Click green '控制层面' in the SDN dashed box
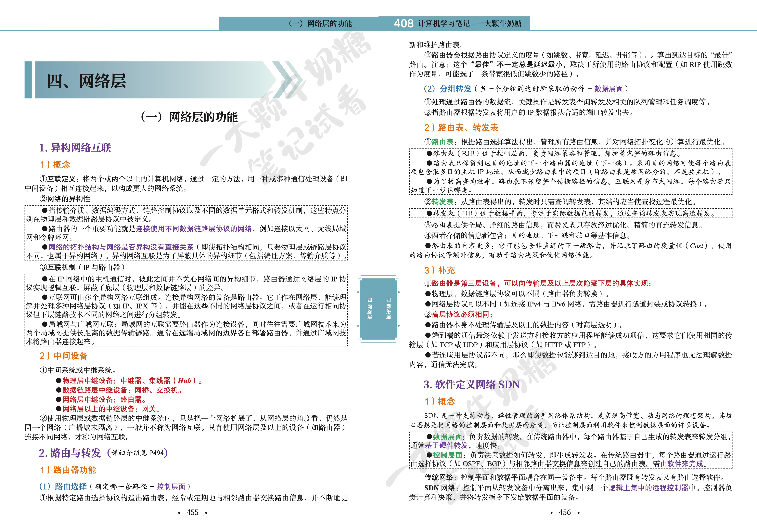 coord(447,455)
